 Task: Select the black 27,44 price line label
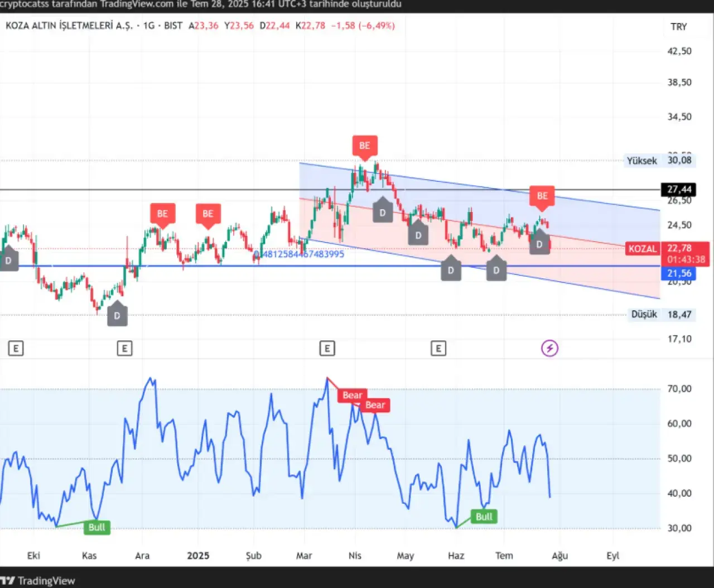tap(679, 190)
